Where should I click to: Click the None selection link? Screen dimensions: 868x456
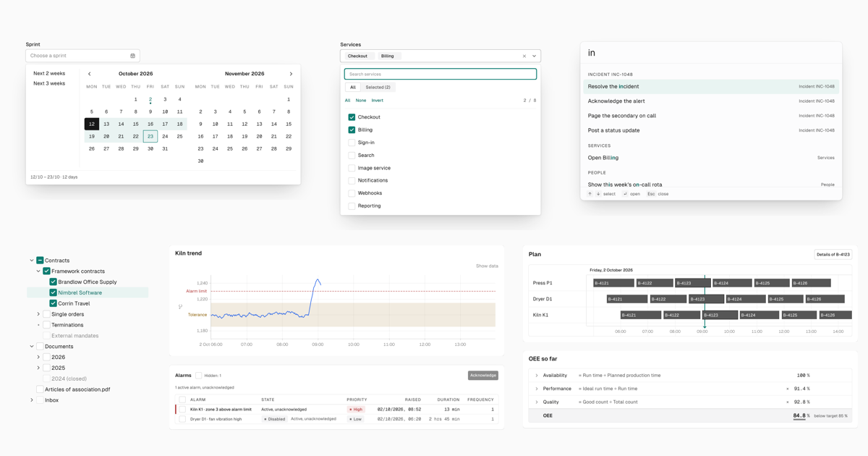pyautogui.click(x=361, y=101)
